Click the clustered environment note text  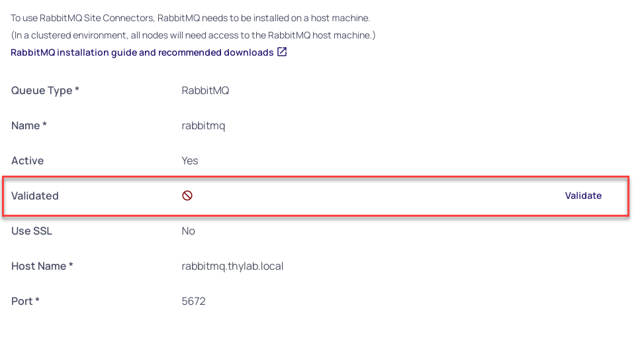193,35
